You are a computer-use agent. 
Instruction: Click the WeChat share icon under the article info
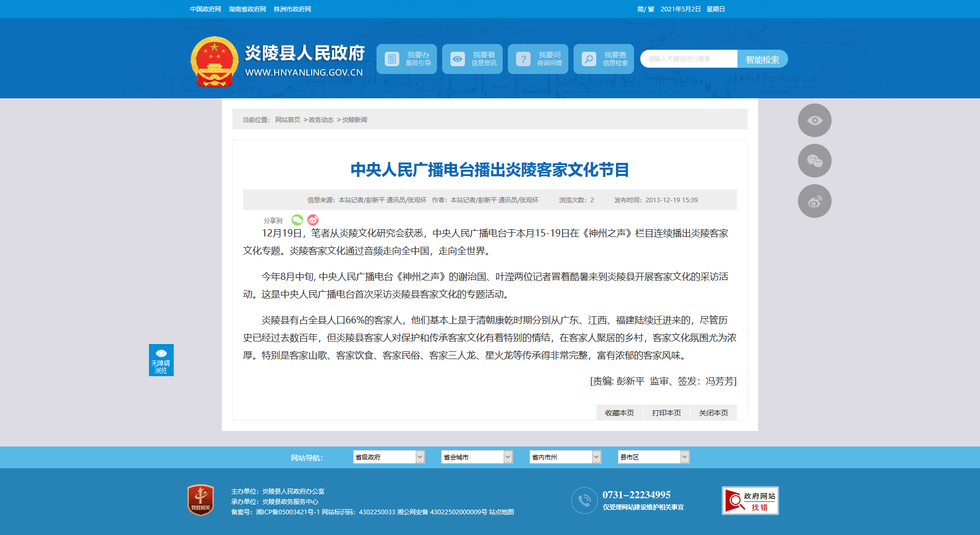point(297,220)
